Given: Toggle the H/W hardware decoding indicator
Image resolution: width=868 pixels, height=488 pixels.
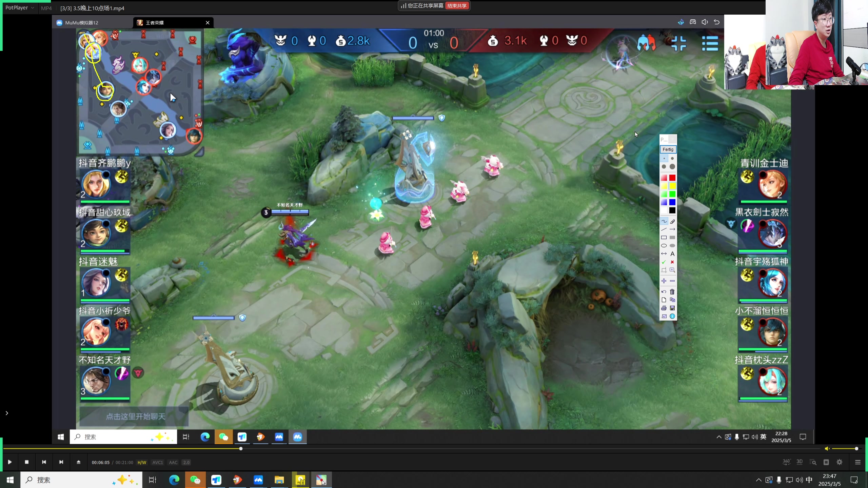Looking at the screenshot, I should coord(142,463).
